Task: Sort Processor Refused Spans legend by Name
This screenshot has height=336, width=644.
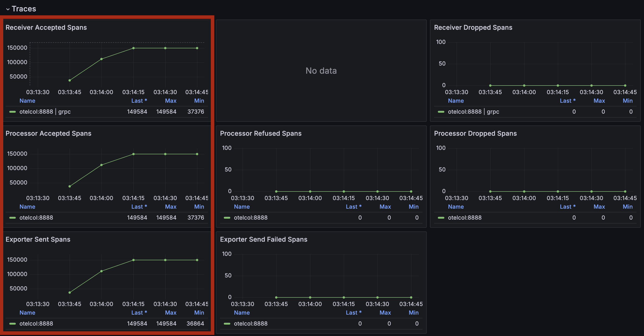Action: tap(242, 207)
